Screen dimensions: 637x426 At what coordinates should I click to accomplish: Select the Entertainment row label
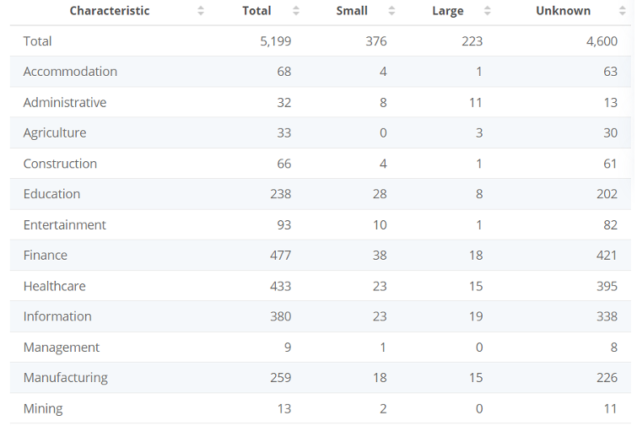click(63, 225)
